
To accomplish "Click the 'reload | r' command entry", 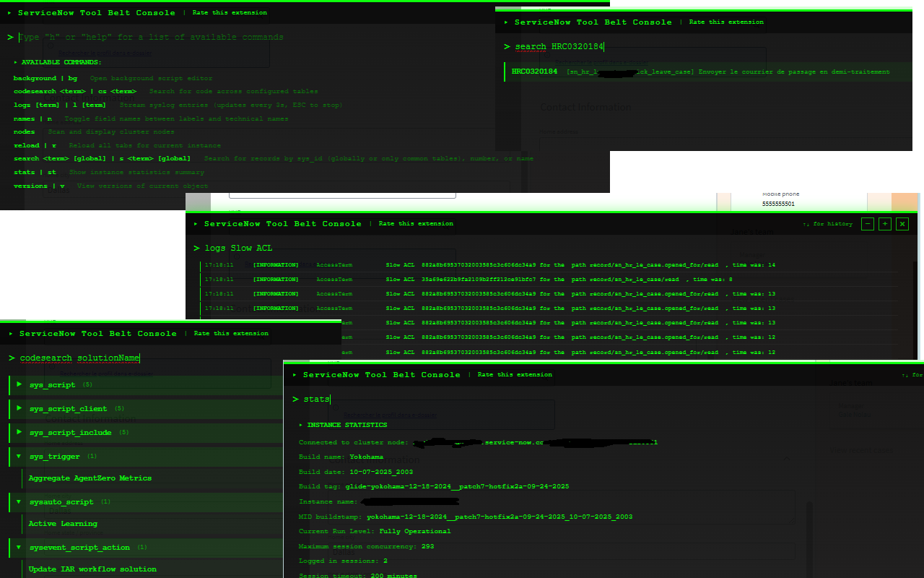I will [x=117, y=145].
